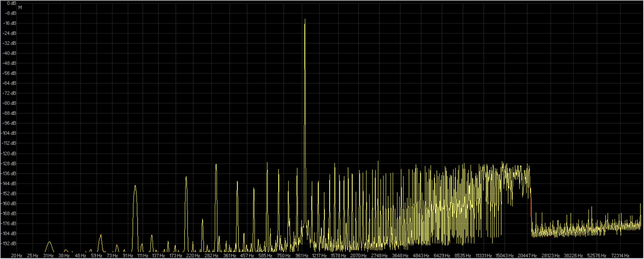This screenshot has width=644, height=259.
Task: Click the 111 Hz frequency label
Action: (143, 256)
